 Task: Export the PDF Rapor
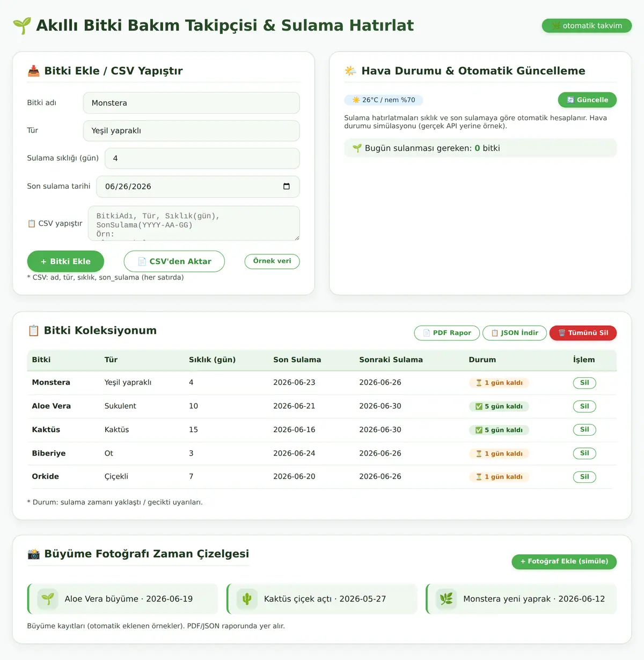click(447, 333)
